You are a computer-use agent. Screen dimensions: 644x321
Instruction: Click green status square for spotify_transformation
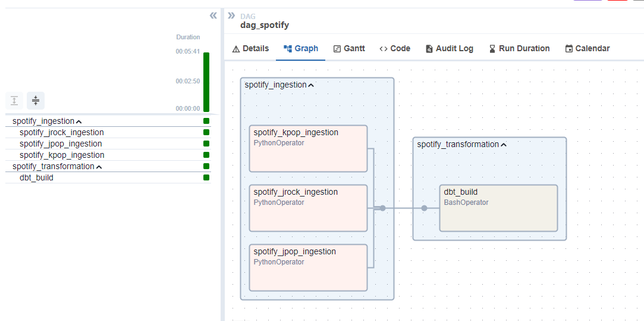click(x=206, y=166)
